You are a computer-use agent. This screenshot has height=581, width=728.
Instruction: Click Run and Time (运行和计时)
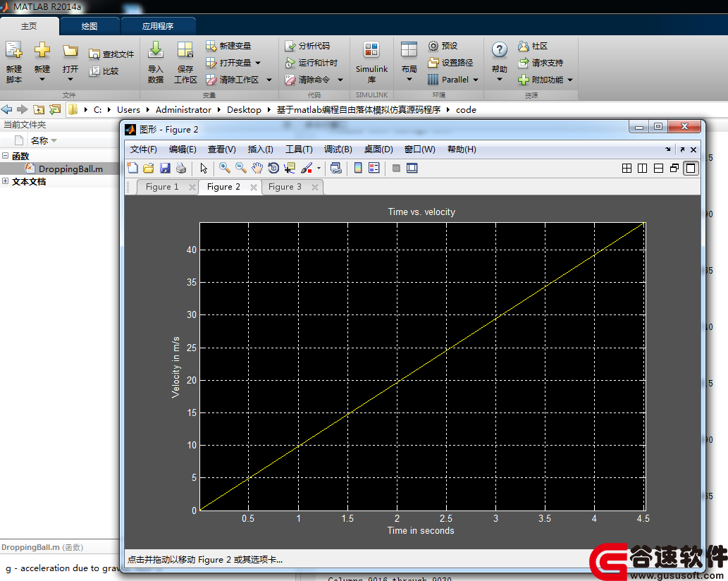[311, 63]
